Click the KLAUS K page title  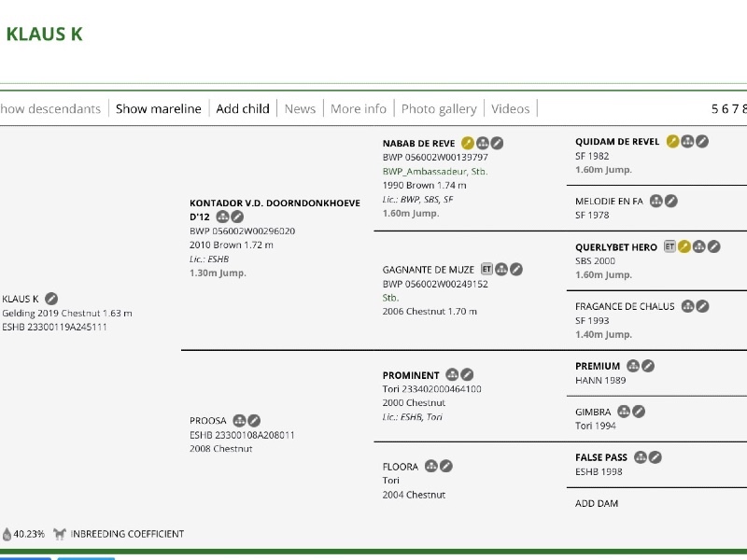click(44, 34)
